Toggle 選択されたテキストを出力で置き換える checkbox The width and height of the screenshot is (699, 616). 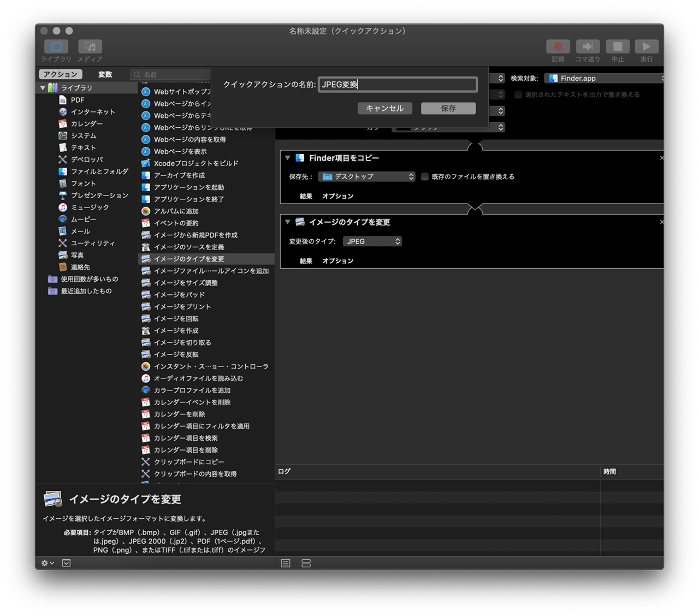point(518,94)
